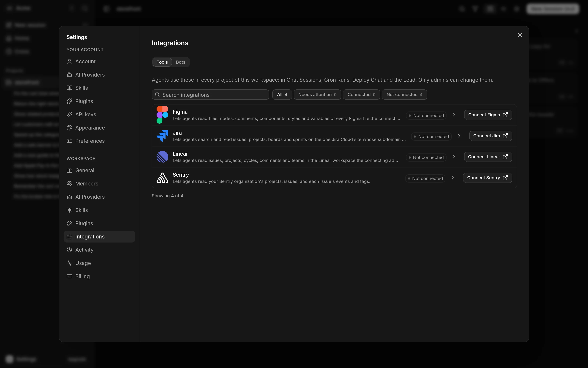The height and width of the screenshot is (368, 588).
Task: Click the Integrations heading text
Action: click(x=170, y=43)
